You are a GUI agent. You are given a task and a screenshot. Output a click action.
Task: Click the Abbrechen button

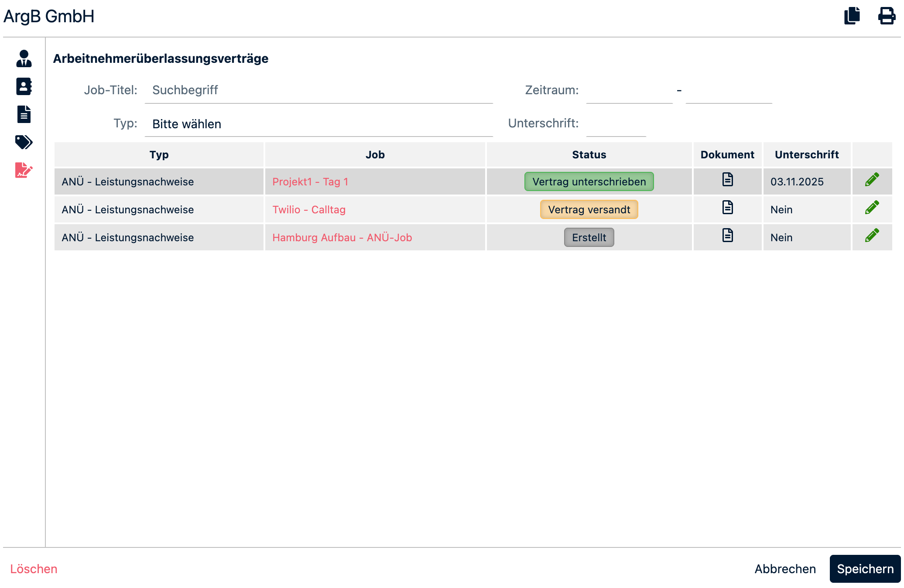click(x=785, y=569)
